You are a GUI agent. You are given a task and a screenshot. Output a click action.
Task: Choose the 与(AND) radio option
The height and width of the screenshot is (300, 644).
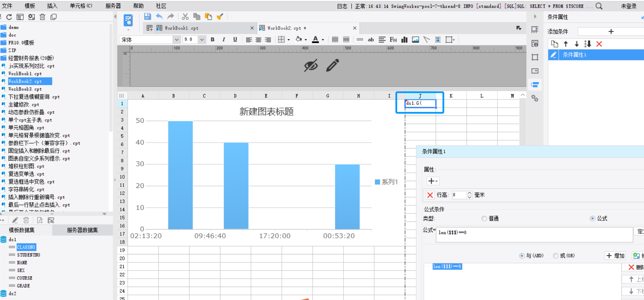point(522,256)
